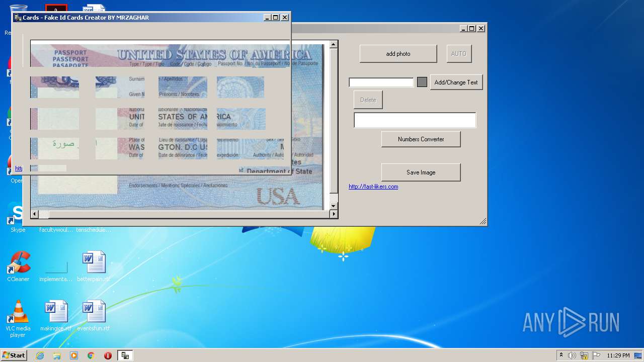Pick the gray text color swatch
The width and height of the screenshot is (644, 362).
[x=422, y=82]
